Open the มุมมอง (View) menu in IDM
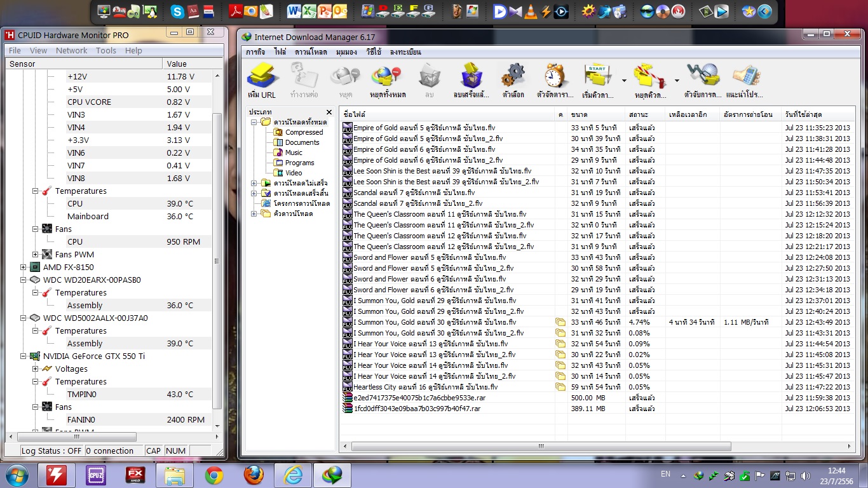 pos(346,52)
